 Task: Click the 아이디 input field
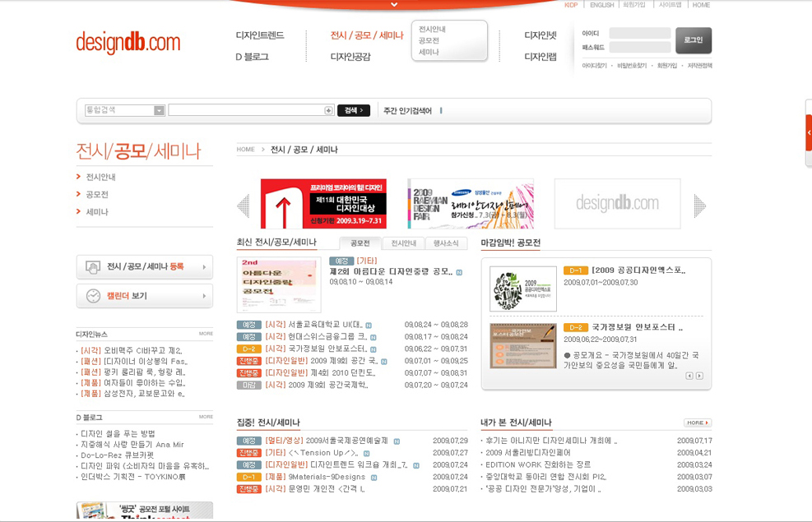pyautogui.click(x=639, y=34)
